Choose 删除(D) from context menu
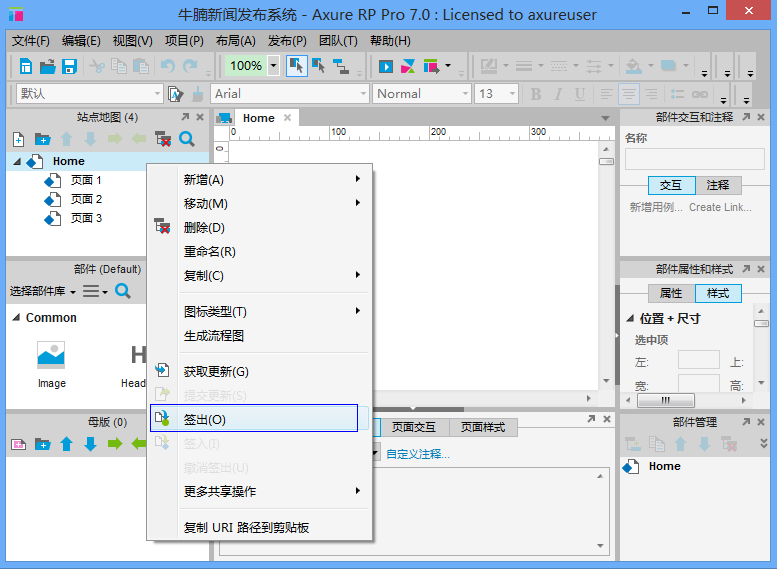This screenshot has width=777, height=569. pos(259,228)
